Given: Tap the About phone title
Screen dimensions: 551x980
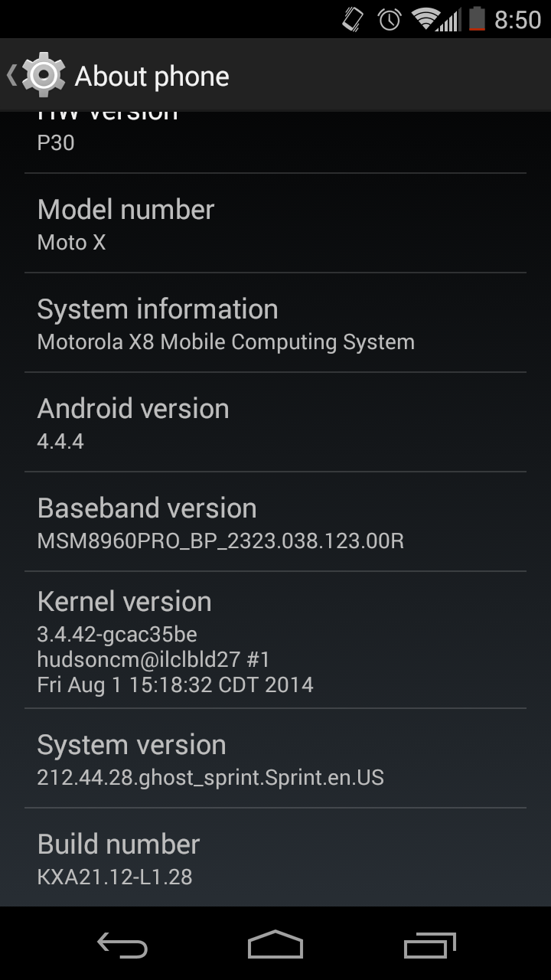Looking at the screenshot, I should [x=152, y=76].
